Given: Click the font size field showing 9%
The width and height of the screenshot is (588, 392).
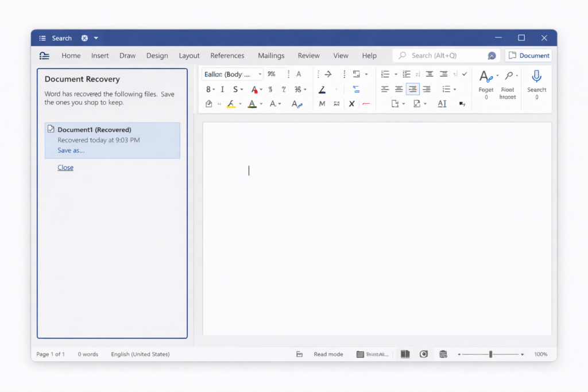Looking at the screenshot, I should pos(272,74).
